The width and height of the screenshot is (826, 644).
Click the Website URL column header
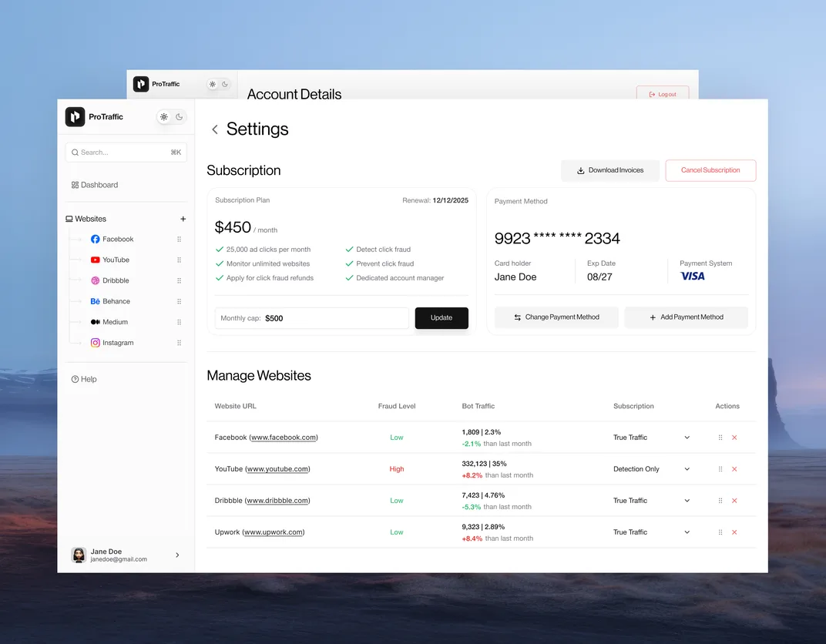[x=236, y=406]
